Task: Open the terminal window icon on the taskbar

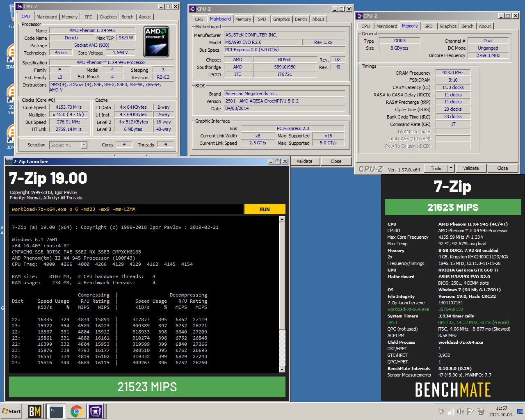Action: [56, 411]
